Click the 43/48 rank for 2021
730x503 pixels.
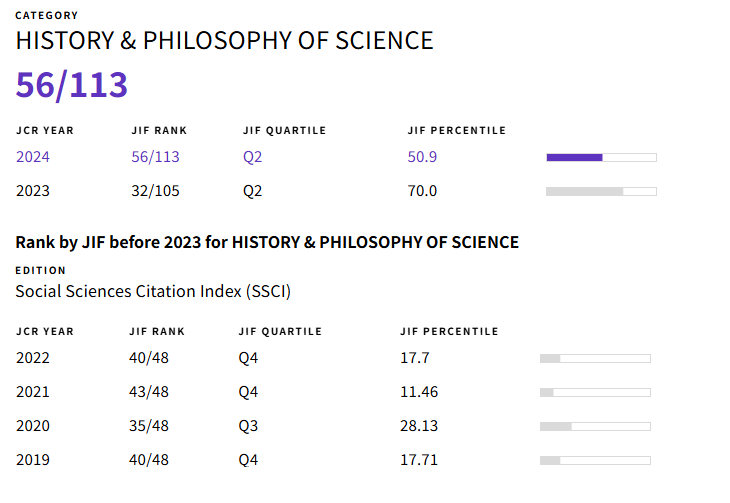(x=149, y=392)
